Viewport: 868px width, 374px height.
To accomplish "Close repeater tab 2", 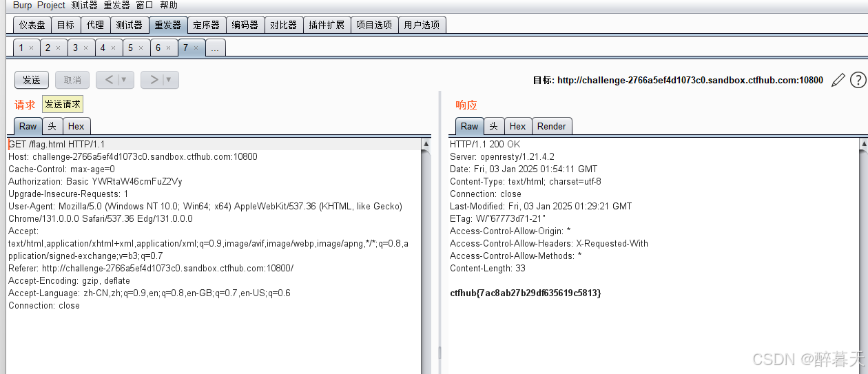I will pos(59,48).
